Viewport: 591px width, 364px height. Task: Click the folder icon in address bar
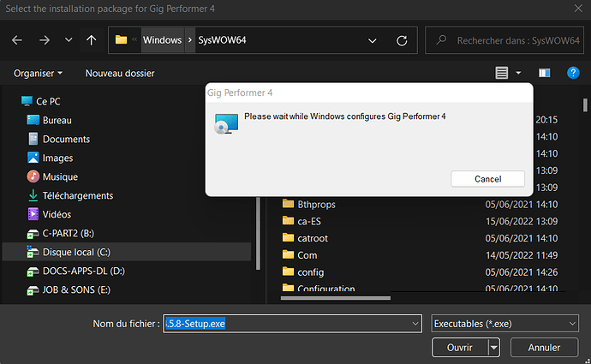121,39
